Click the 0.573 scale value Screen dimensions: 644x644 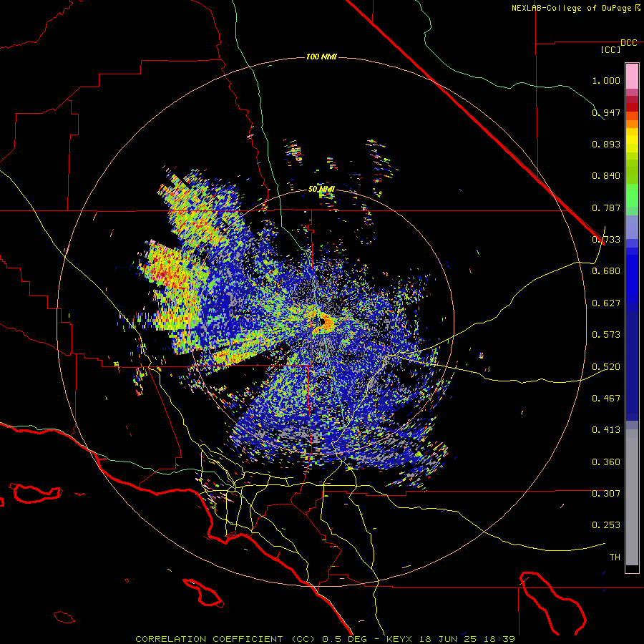[606, 335]
